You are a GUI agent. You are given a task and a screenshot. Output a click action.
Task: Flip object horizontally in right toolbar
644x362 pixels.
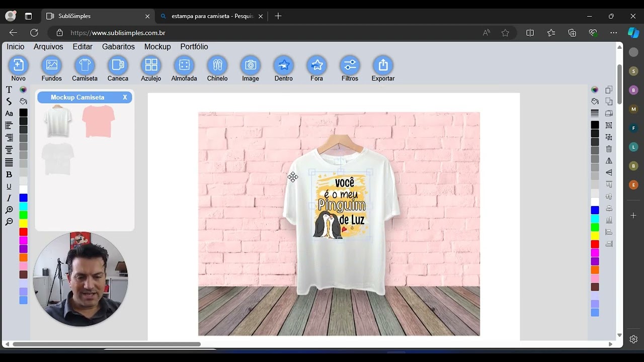(x=609, y=161)
